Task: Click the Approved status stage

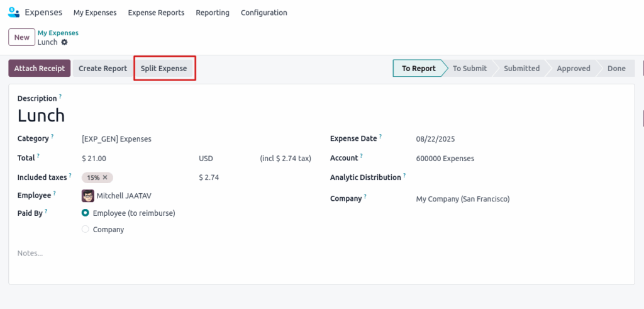Action: point(573,69)
